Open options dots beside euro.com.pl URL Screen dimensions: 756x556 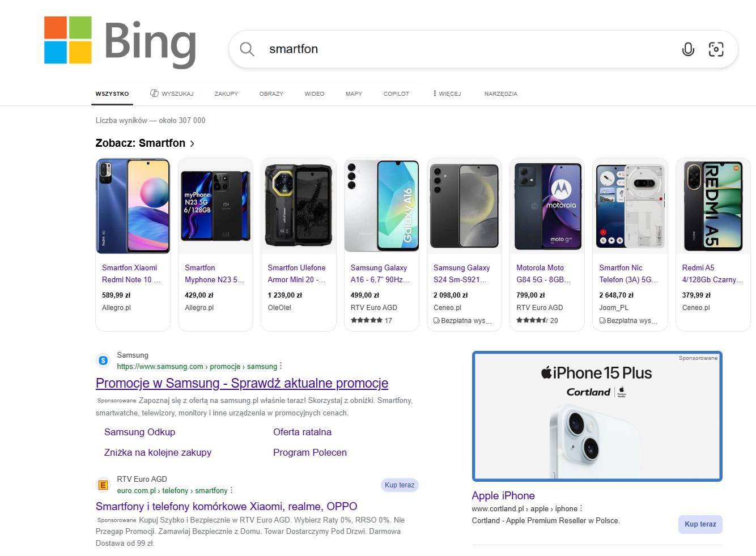tap(231, 490)
